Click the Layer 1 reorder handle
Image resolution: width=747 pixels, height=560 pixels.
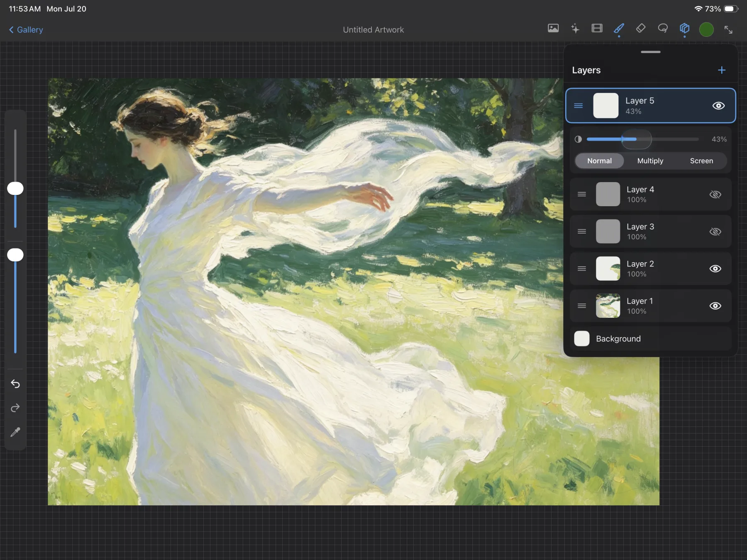click(582, 306)
